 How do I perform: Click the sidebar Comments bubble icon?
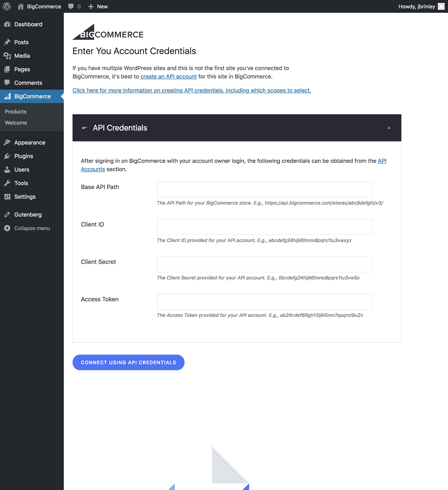pos(7,83)
